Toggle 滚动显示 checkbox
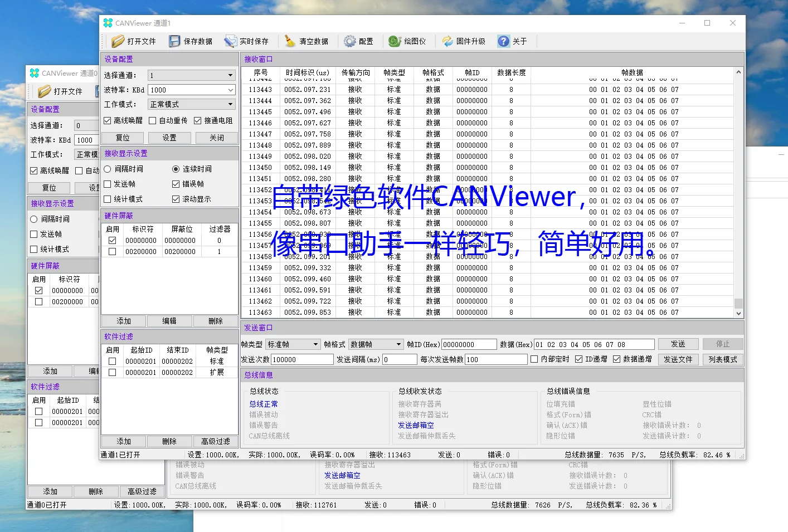Image resolution: width=788 pixels, height=532 pixels. tap(176, 199)
